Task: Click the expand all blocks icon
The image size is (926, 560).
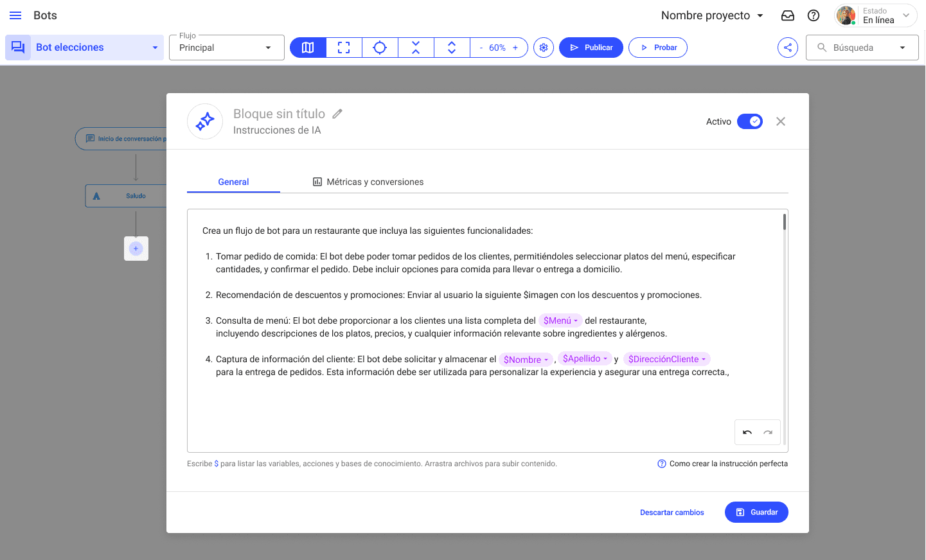Action: click(452, 48)
